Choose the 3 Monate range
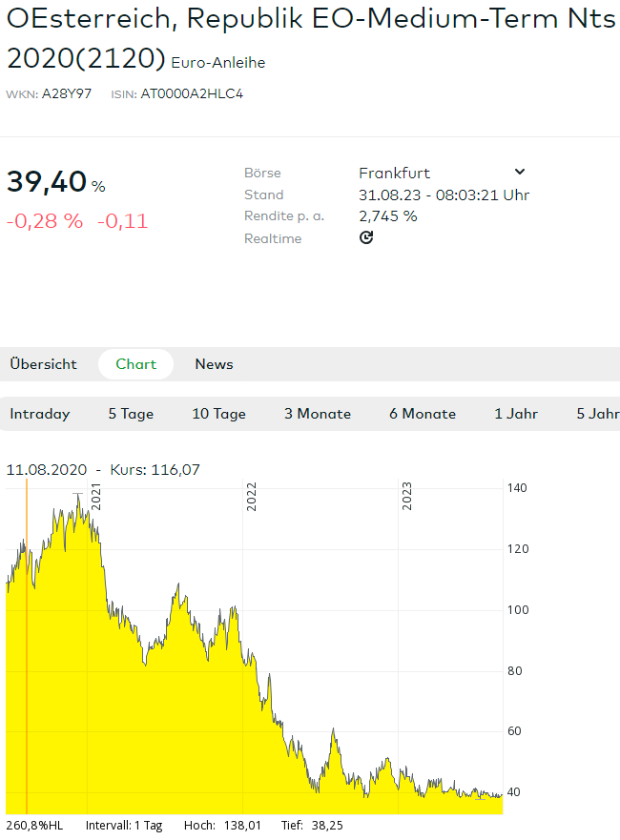This screenshot has height=840, width=620. coord(318,414)
